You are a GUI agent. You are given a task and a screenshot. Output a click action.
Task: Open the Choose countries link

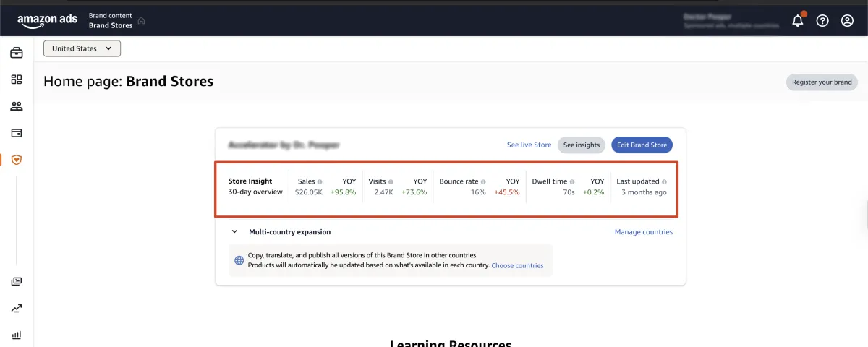point(517,265)
